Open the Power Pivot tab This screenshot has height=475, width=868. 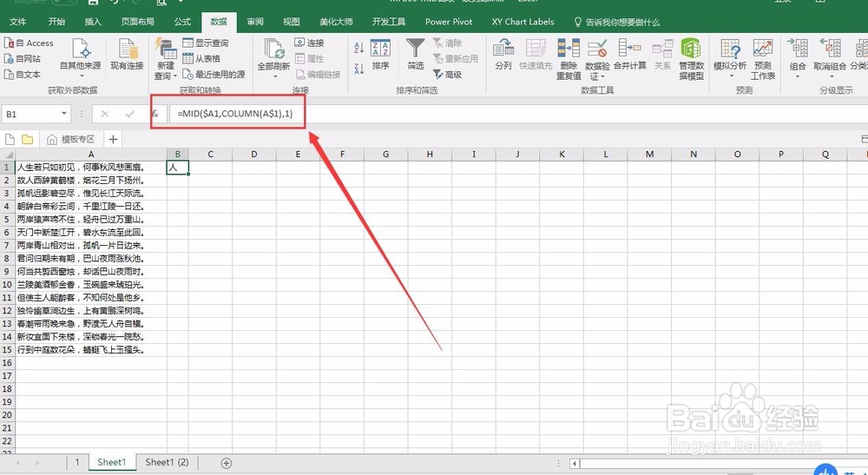coord(449,22)
